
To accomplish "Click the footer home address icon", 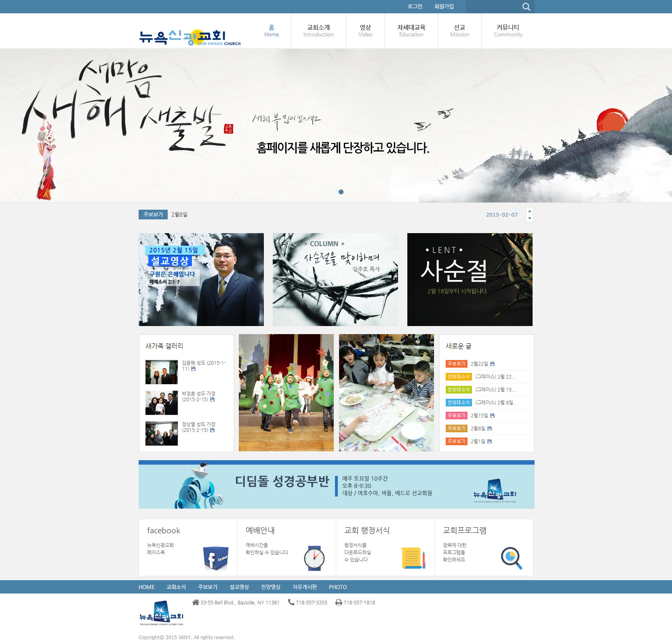I will (x=196, y=602).
